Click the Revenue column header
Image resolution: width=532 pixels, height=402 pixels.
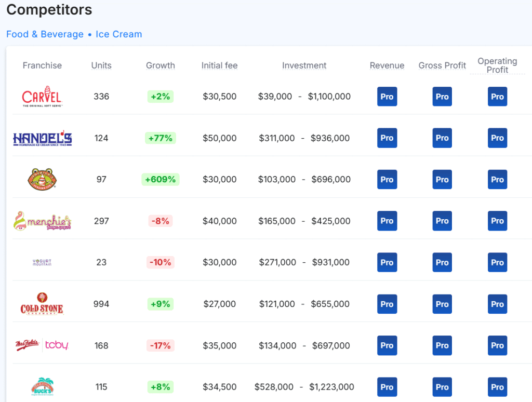pos(387,65)
